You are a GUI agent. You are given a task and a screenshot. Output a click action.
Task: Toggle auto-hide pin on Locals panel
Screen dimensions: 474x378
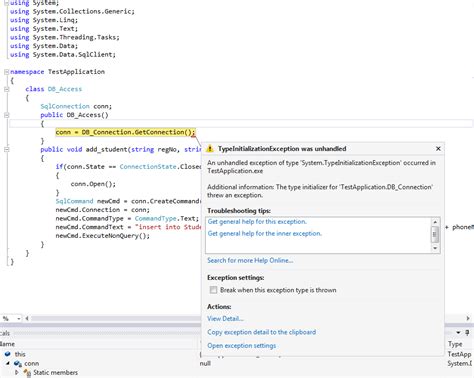[x=467, y=333]
